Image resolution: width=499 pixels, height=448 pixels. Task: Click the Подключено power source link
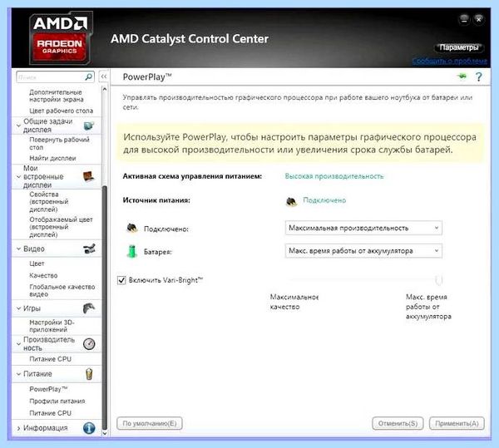[x=324, y=200]
